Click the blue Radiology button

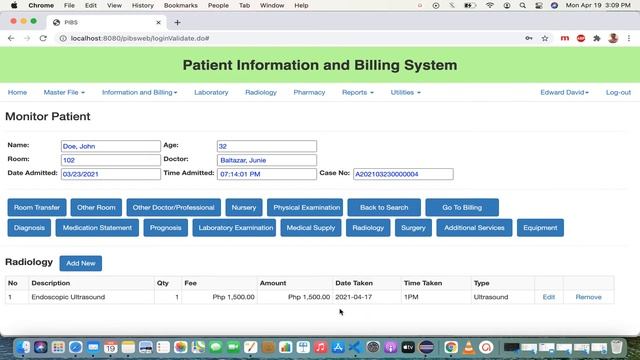[x=368, y=228]
